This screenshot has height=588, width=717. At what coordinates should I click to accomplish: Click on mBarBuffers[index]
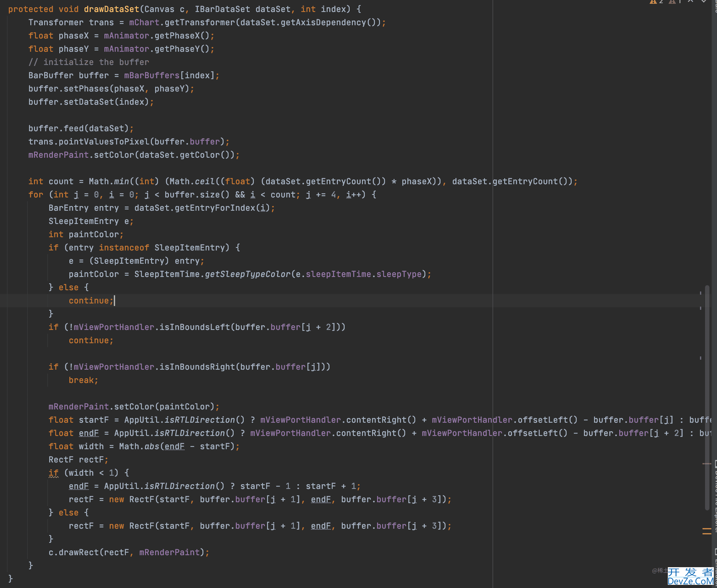coord(169,75)
